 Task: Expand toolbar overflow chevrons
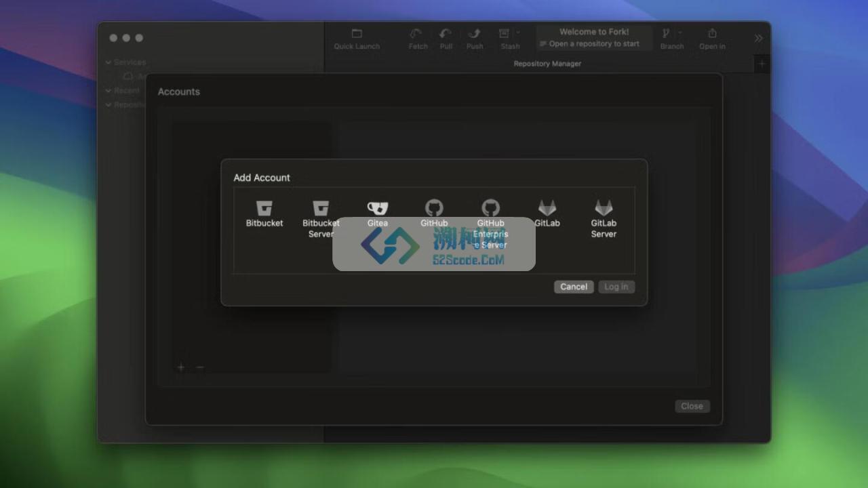(x=758, y=39)
